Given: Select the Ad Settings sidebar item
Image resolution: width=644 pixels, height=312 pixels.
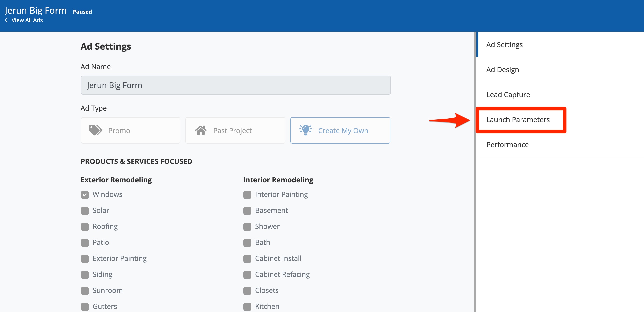Looking at the screenshot, I should (504, 45).
